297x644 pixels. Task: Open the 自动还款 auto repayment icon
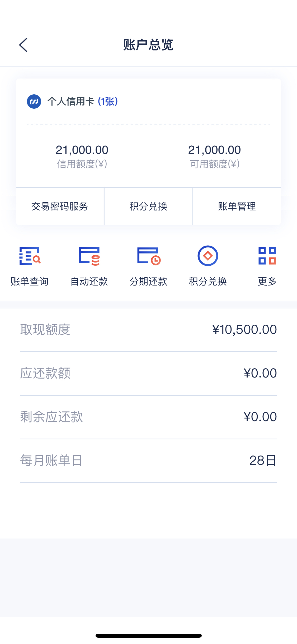[89, 256]
